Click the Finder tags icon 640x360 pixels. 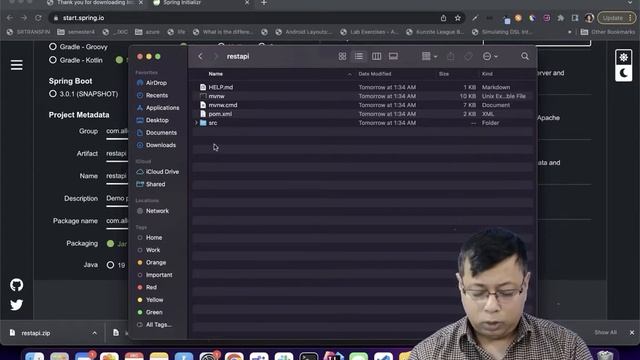tap(468, 56)
